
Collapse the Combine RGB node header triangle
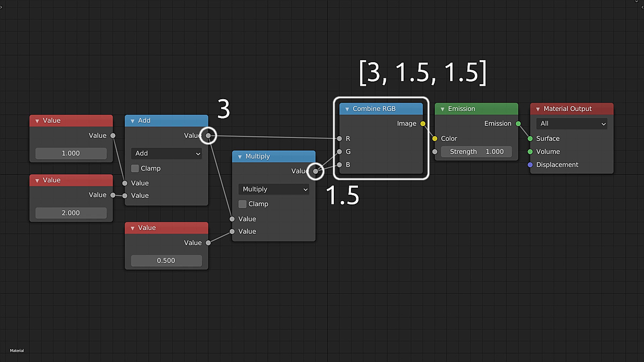click(347, 109)
